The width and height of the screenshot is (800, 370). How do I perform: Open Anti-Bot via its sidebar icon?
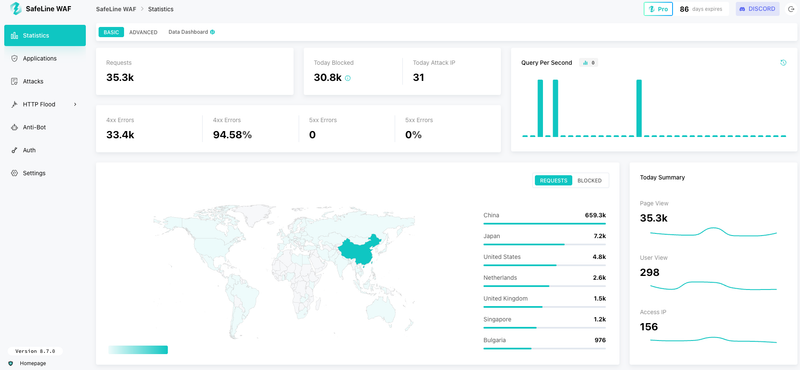pos(14,128)
